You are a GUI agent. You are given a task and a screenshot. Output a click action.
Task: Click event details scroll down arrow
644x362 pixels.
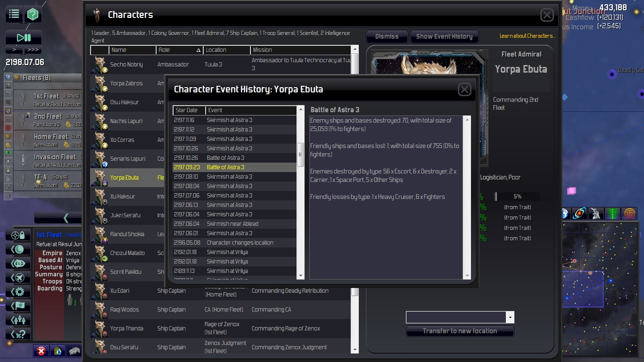coord(467,276)
